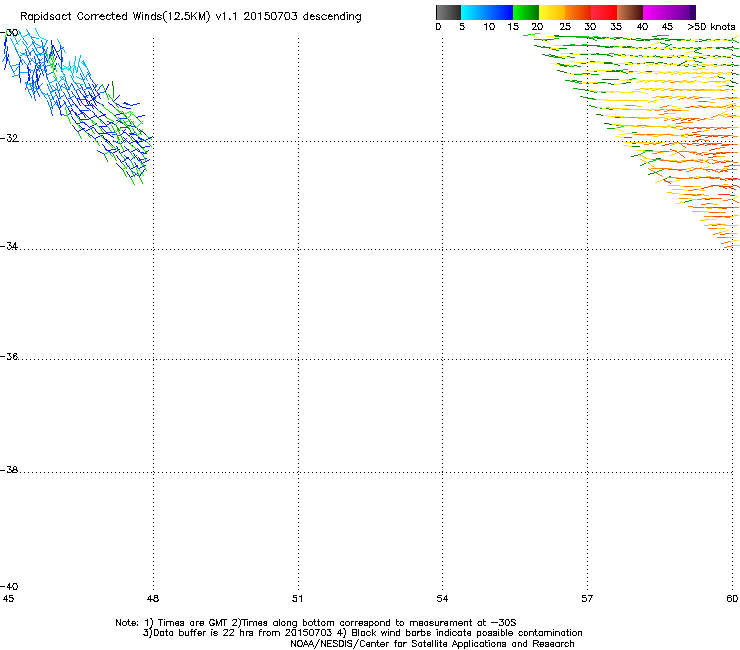Click the longitude label '51'
Viewport: 740px width, 650px height.
pos(297,599)
